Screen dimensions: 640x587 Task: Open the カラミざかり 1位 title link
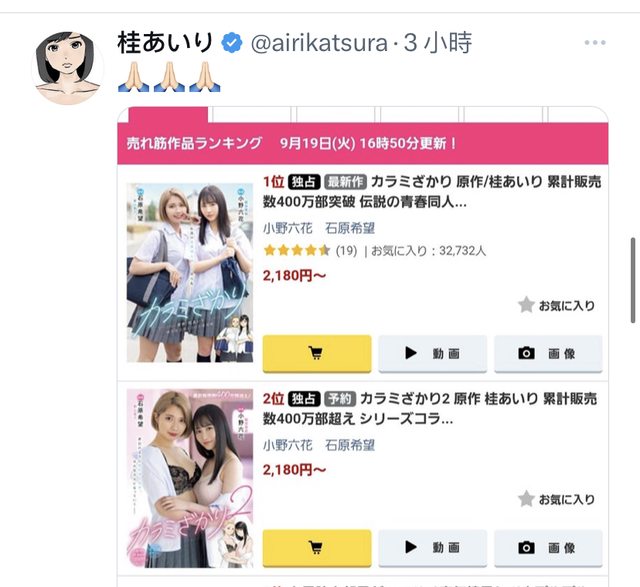(x=432, y=192)
